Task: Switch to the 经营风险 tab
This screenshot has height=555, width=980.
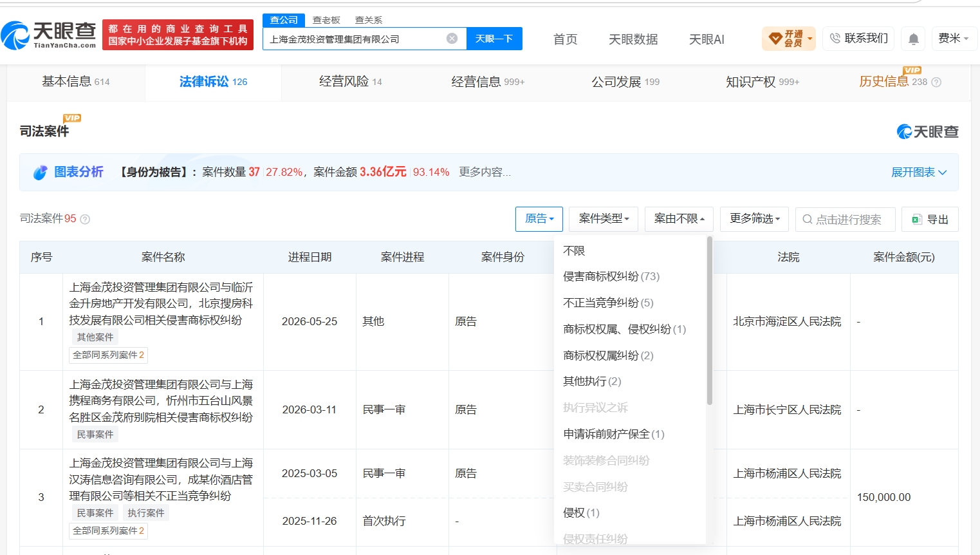Action: (x=351, y=82)
